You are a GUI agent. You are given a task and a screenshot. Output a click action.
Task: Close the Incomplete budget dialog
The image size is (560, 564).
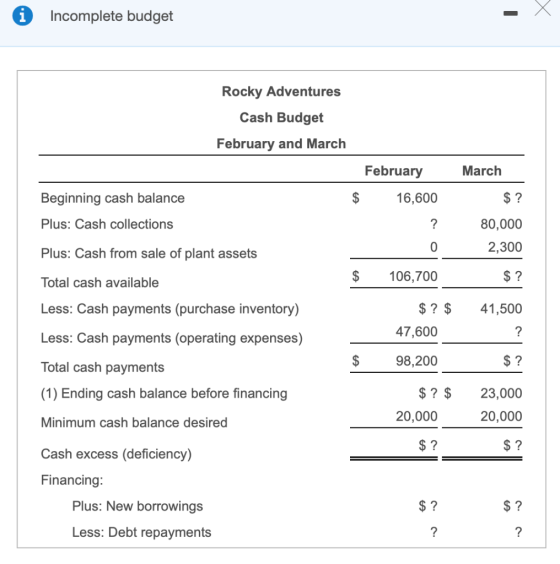point(542,8)
